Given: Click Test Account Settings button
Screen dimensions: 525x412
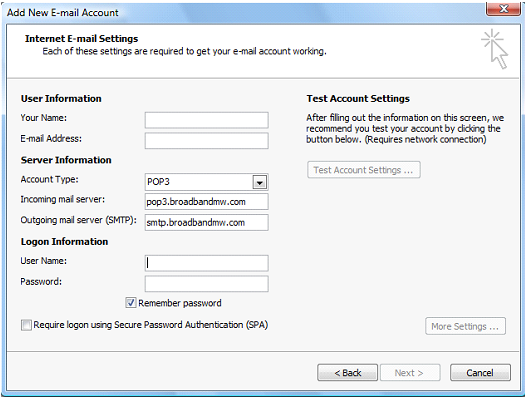Looking at the screenshot, I should (364, 170).
